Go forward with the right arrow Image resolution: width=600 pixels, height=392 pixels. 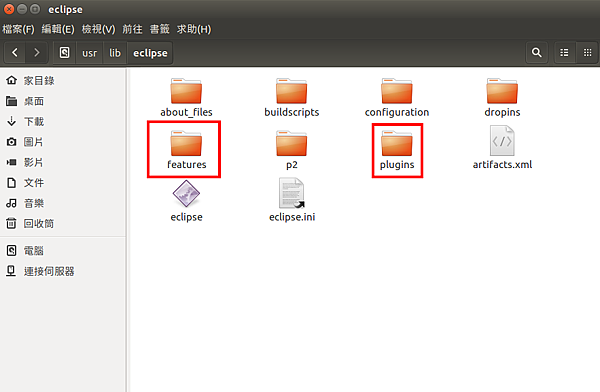pos(37,52)
